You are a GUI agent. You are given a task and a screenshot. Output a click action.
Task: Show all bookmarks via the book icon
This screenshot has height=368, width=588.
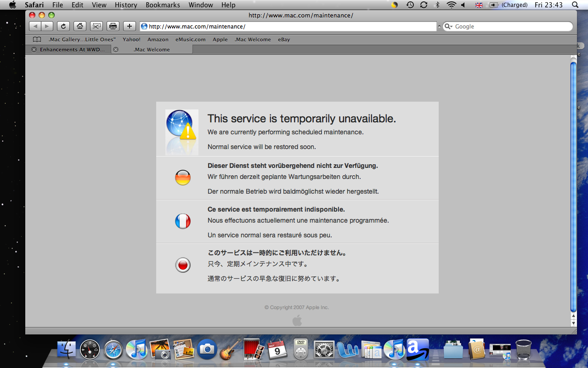coord(37,40)
